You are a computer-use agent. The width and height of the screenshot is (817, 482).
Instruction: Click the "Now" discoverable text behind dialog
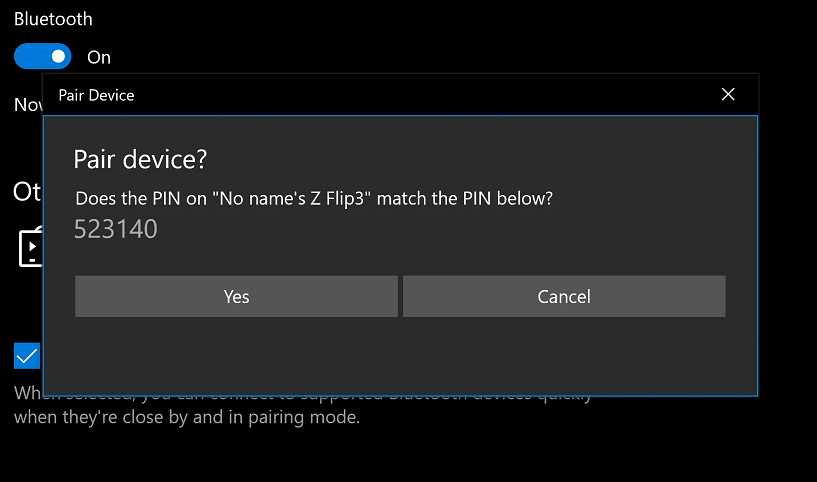click(28, 105)
